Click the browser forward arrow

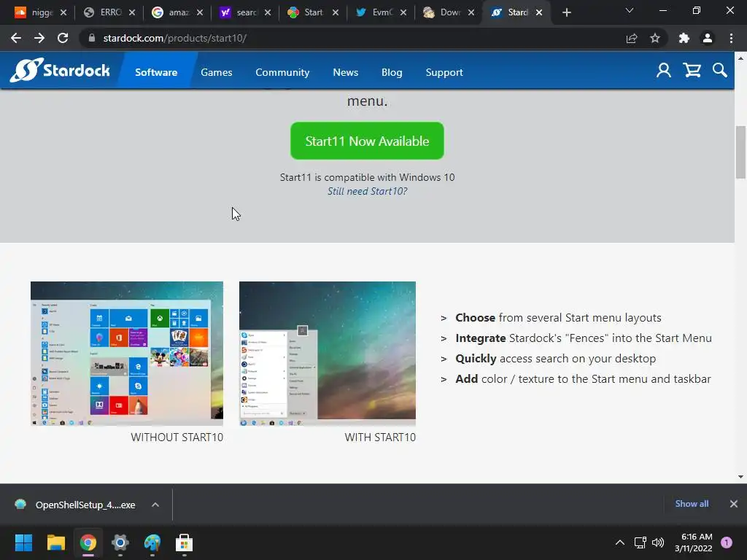(x=39, y=38)
